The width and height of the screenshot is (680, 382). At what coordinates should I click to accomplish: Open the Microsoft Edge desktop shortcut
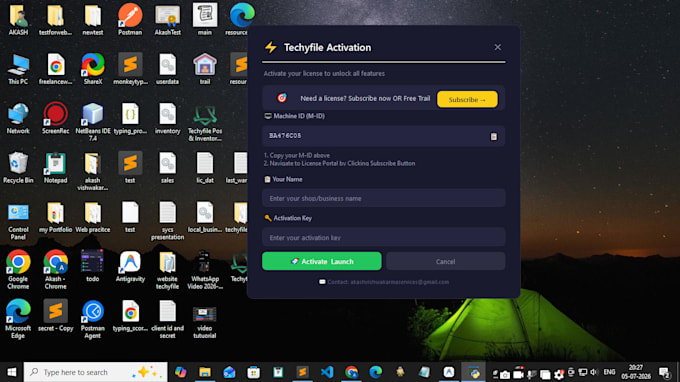(x=18, y=319)
